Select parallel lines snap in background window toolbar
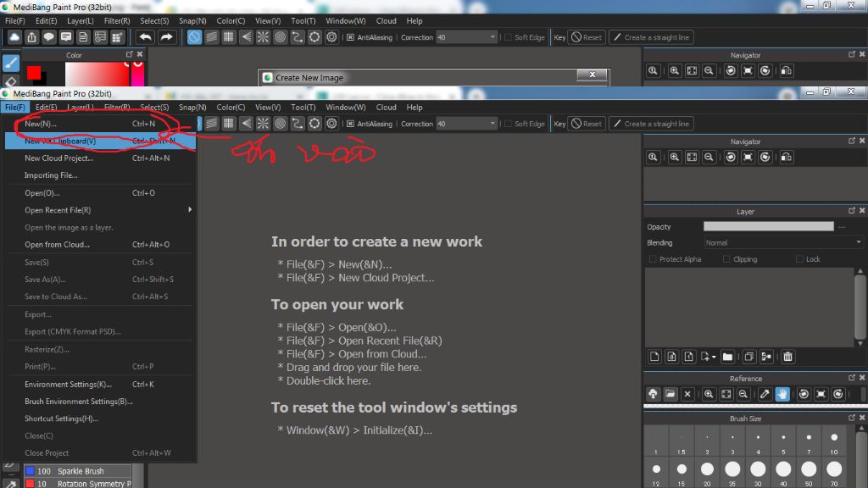The width and height of the screenshot is (868, 488). (x=211, y=37)
